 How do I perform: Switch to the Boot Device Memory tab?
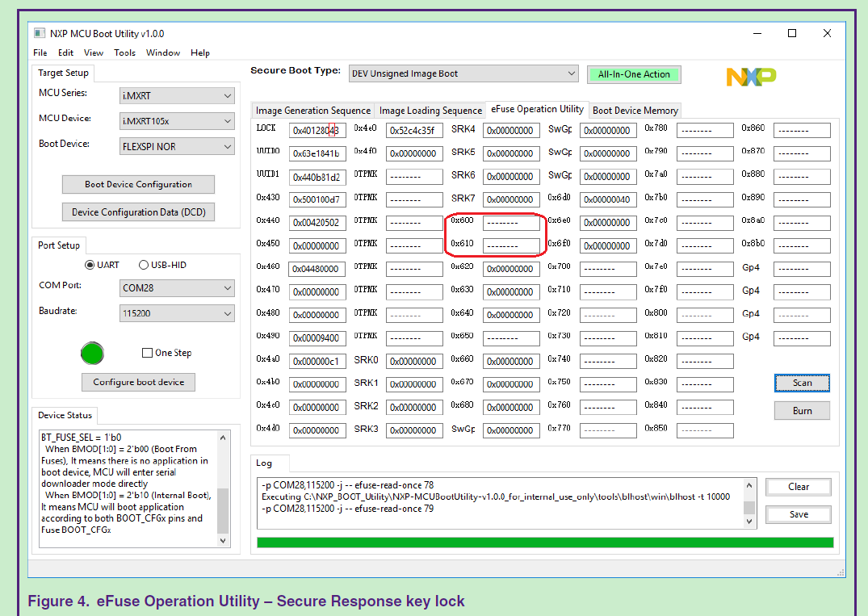(x=635, y=111)
